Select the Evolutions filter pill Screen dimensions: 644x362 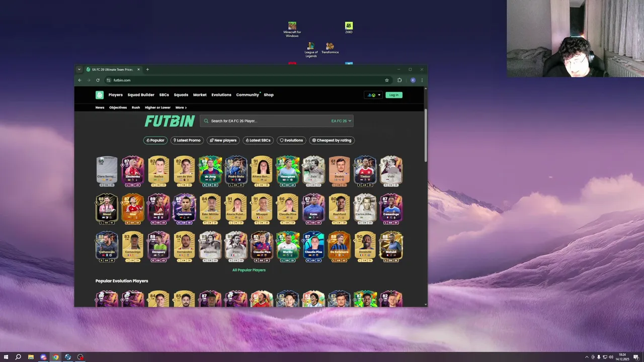[291, 140]
